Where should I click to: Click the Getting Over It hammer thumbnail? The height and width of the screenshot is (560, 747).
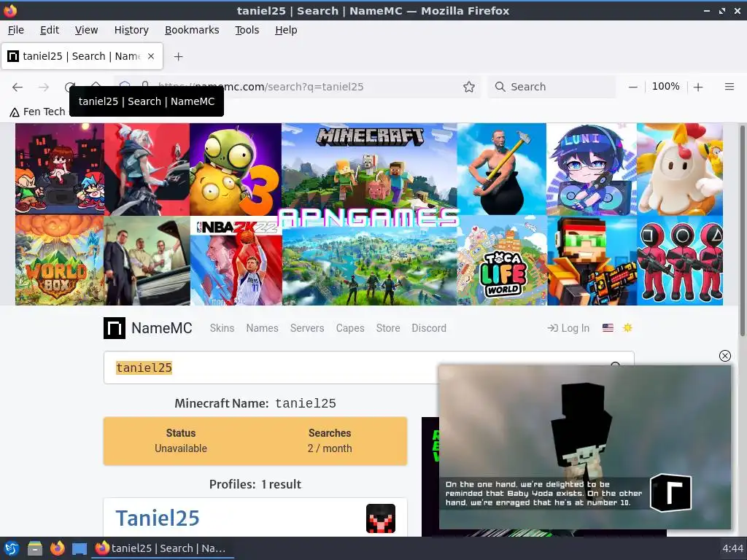(502, 169)
